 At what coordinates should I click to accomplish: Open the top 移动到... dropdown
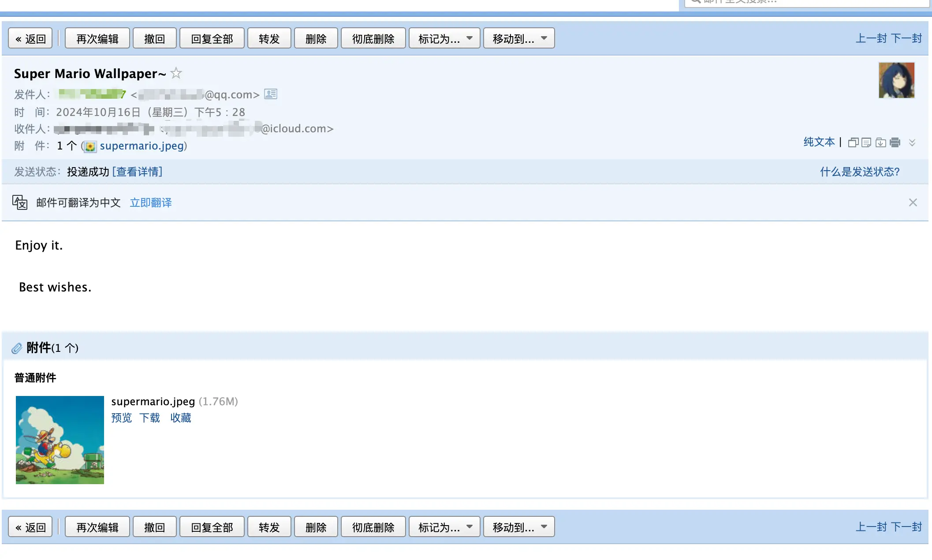coord(518,39)
